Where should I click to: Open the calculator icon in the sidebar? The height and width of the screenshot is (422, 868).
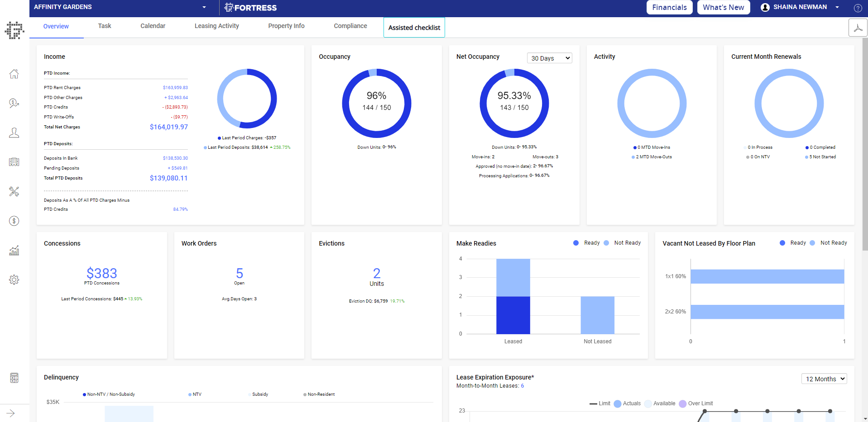pyautogui.click(x=14, y=378)
